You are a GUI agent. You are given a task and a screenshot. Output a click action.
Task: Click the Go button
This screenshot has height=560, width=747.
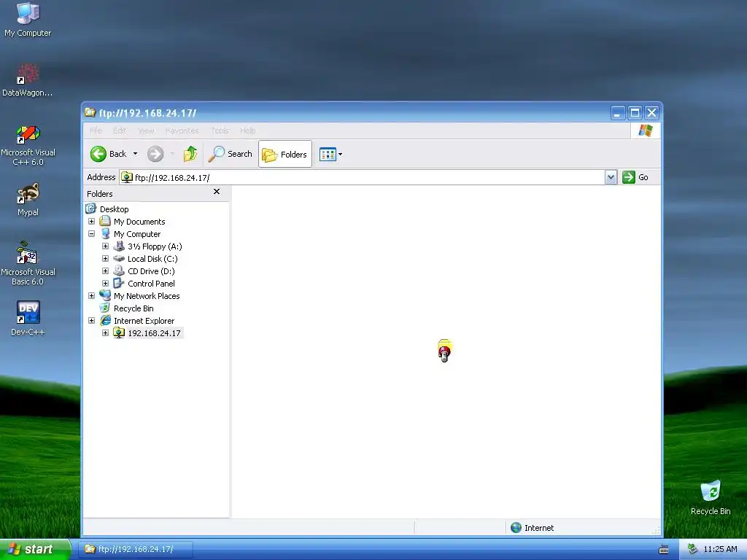point(635,177)
